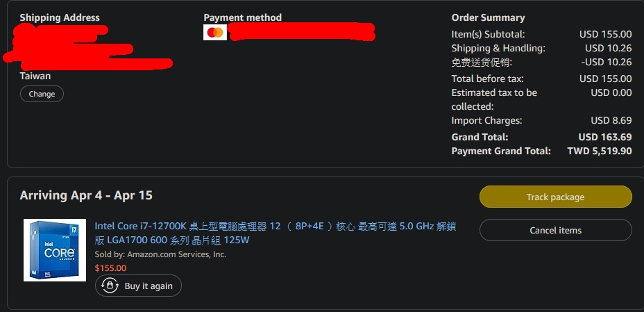644x312 pixels.
Task: Open the Intel Core i7-12700K product title link
Action: [x=276, y=233]
